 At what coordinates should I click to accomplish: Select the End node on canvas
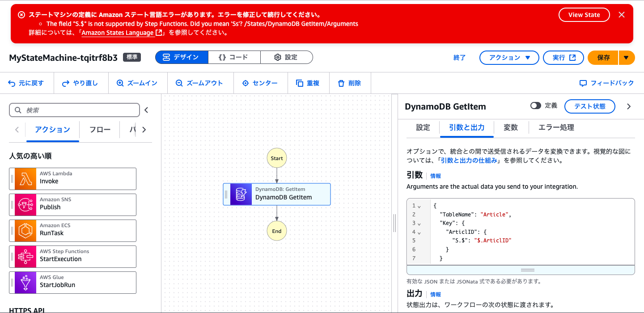point(277,231)
